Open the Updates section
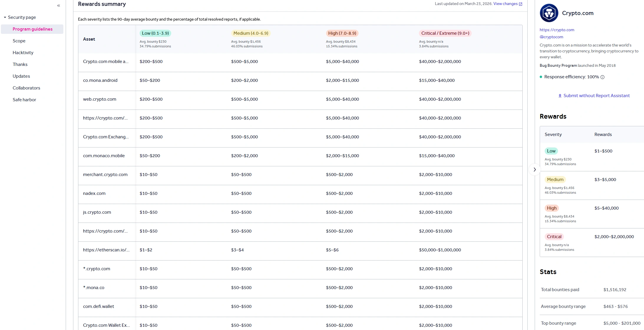Image resolution: width=644 pixels, height=330 pixels. (21, 76)
